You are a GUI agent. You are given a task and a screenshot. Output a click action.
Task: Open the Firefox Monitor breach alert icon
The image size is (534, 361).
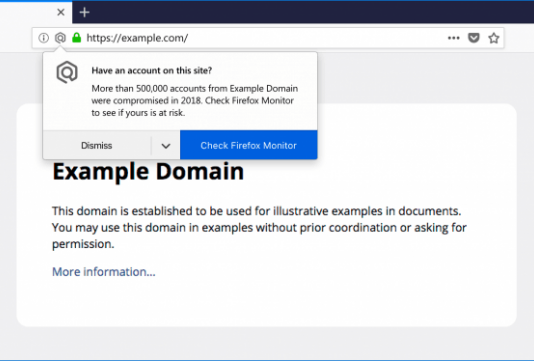tap(60, 38)
